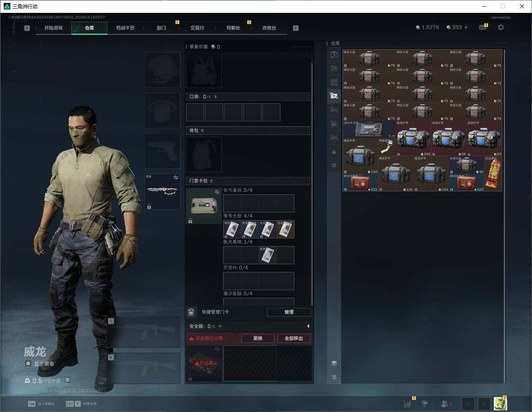Click the second plus squad slot
The width and height of the screenshot is (532, 412).
484,404
